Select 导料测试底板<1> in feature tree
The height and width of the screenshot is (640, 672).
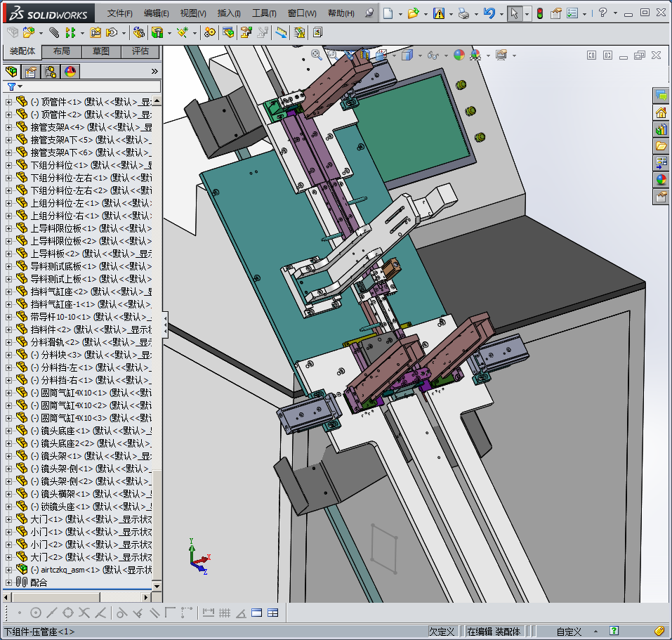click(x=63, y=266)
